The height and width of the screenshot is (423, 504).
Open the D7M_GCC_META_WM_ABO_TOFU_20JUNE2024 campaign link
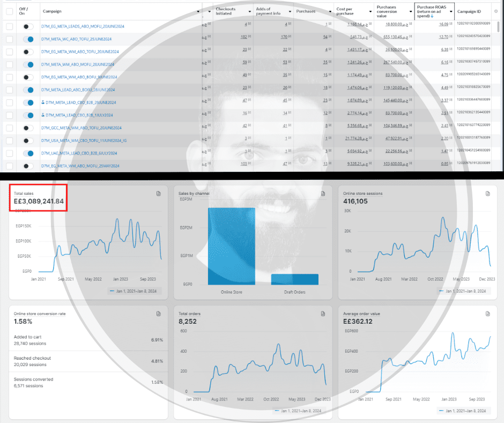click(x=81, y=128)
